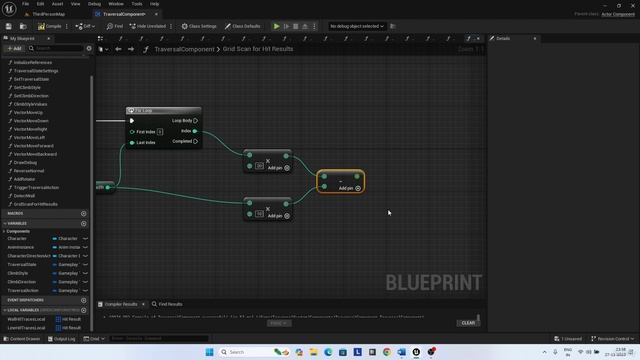640x360 pixels.
Task: Start Play simulation with green arrow
Action: point(276,26)
